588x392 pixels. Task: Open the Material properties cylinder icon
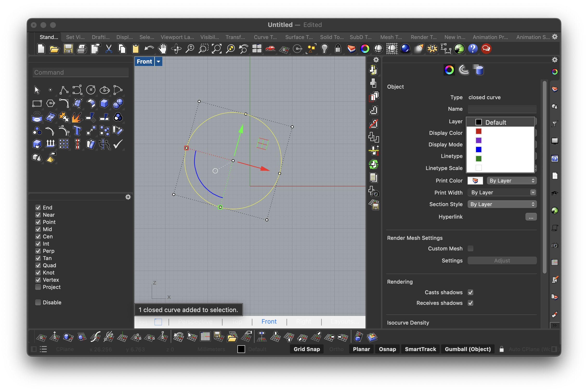tap(478, 70)
